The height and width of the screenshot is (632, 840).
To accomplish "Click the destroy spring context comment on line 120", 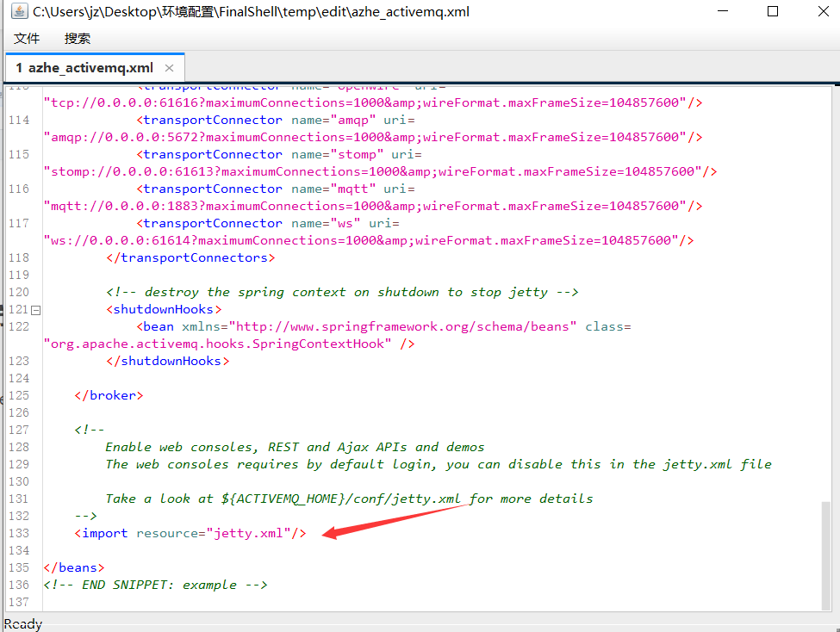I will pos(327,292).
